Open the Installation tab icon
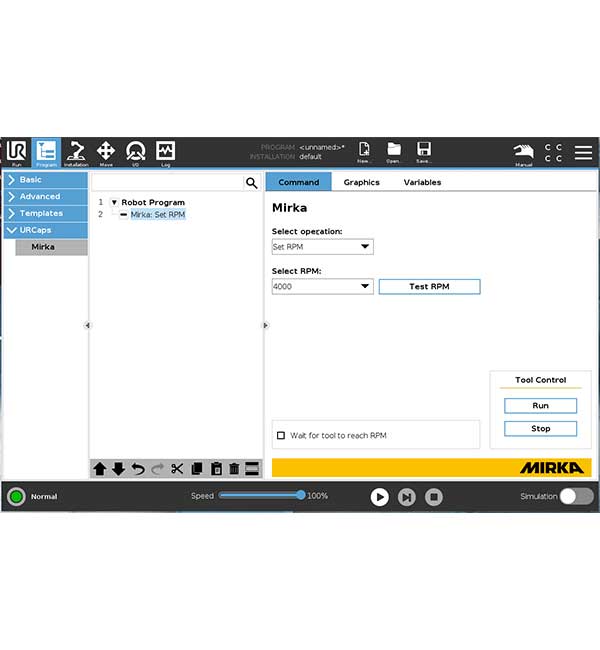Viewport: 600px width, 650px height. tap(76, 152)
